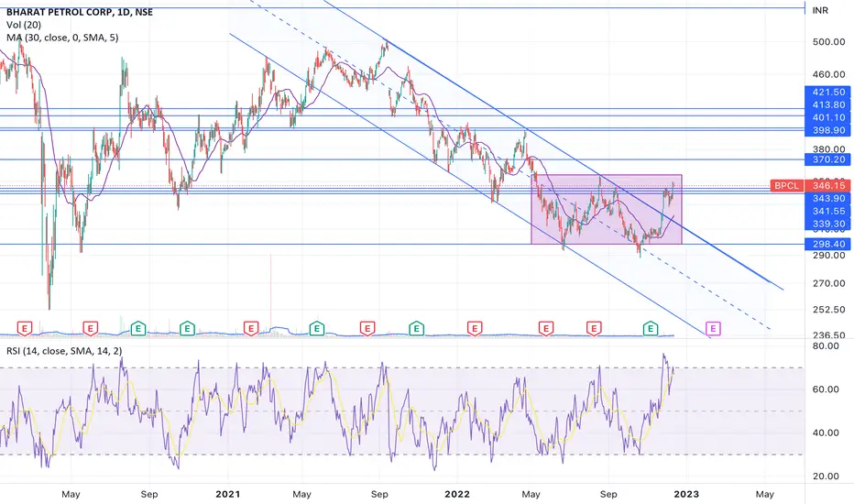Click the BHARAT PETROL CORP, 1D, NSE title

80,12
